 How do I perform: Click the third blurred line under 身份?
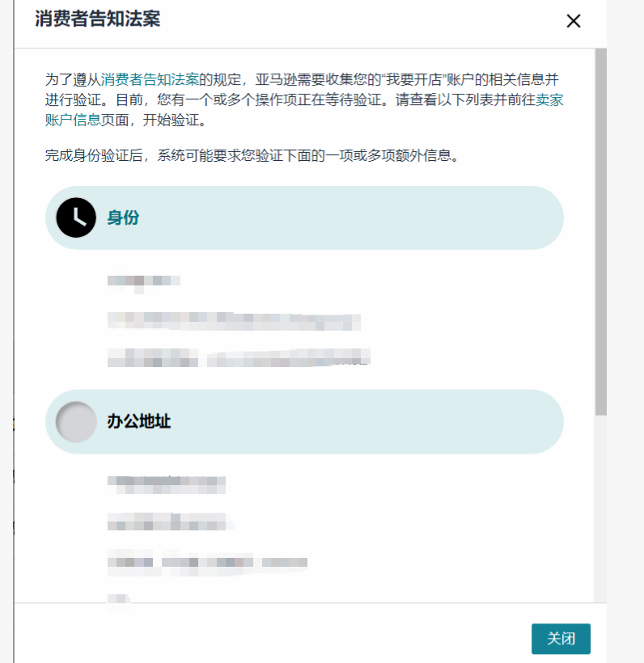pos(239,357)
